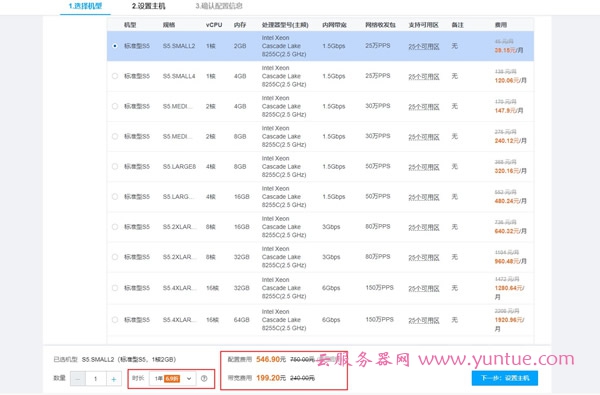Click the 备注 column header
Image resolution: width=600 pixels, height=395 pixels.
pyautogui.click(x=457, y=25)
